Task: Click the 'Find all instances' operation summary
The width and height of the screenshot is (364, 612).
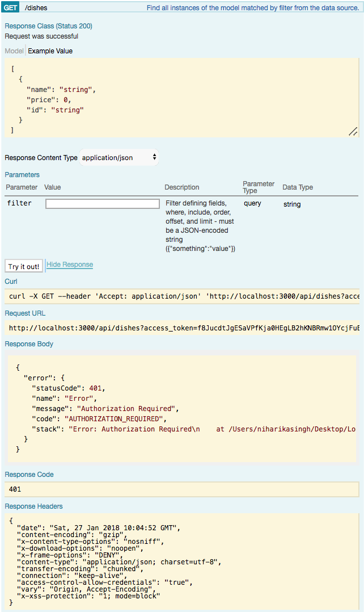Action: click(253, 9)
